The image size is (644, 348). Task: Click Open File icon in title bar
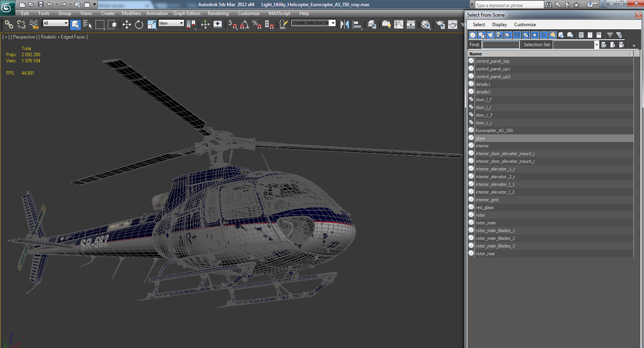click(x=31, y=4)
